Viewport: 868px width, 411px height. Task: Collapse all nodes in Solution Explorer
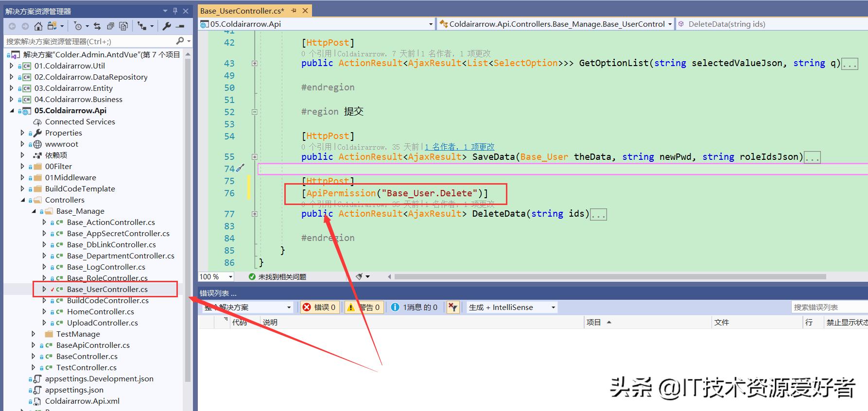(110, 26)
